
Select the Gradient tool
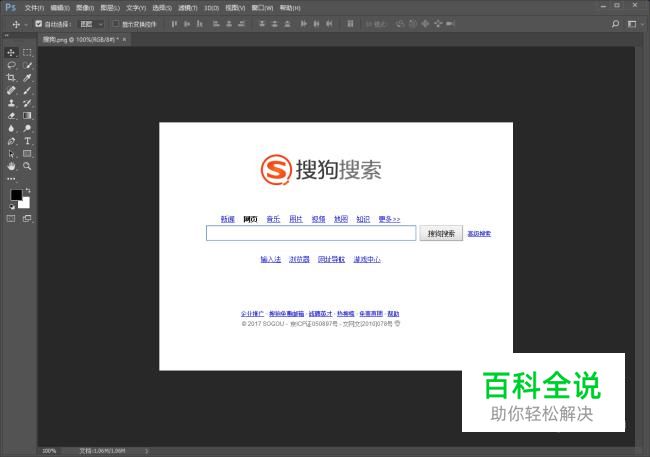tap(27, 116)
